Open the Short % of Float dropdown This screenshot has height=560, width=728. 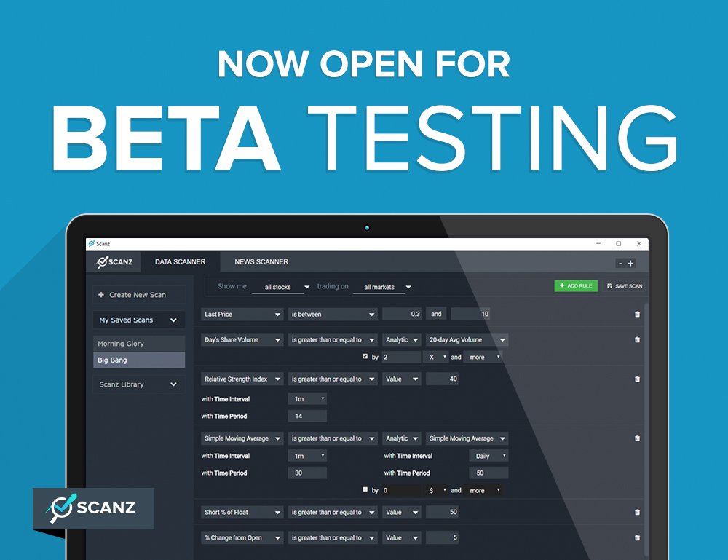242,512
